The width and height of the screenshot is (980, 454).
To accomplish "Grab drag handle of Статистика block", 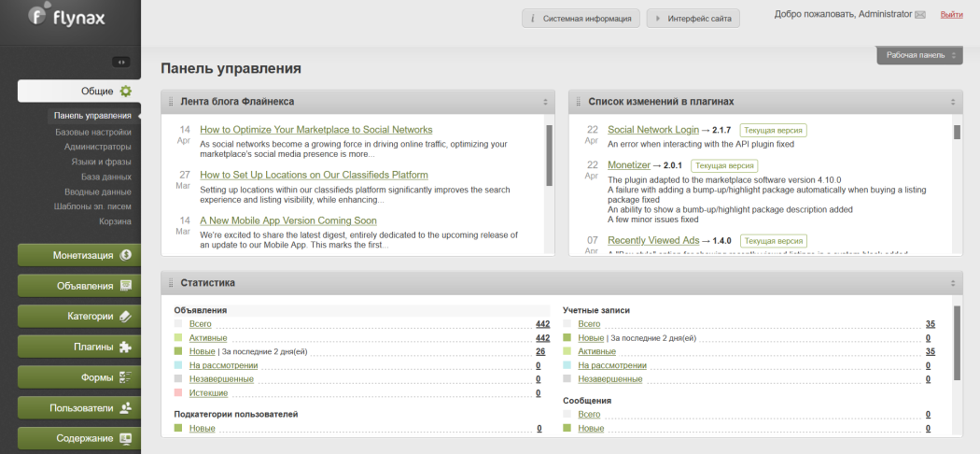I will tap(171, 283).
